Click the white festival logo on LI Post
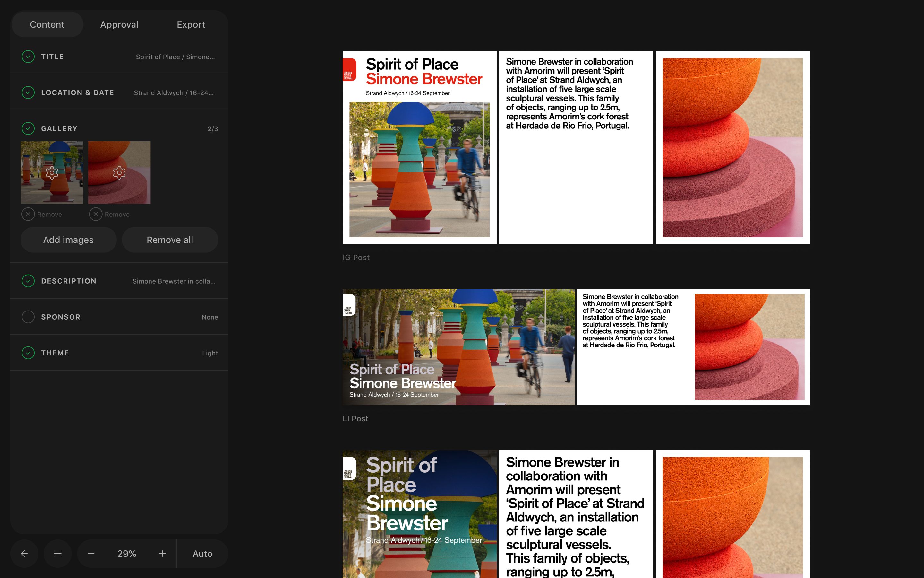Viewport: 924px width, 578px height. pos(349,305)
